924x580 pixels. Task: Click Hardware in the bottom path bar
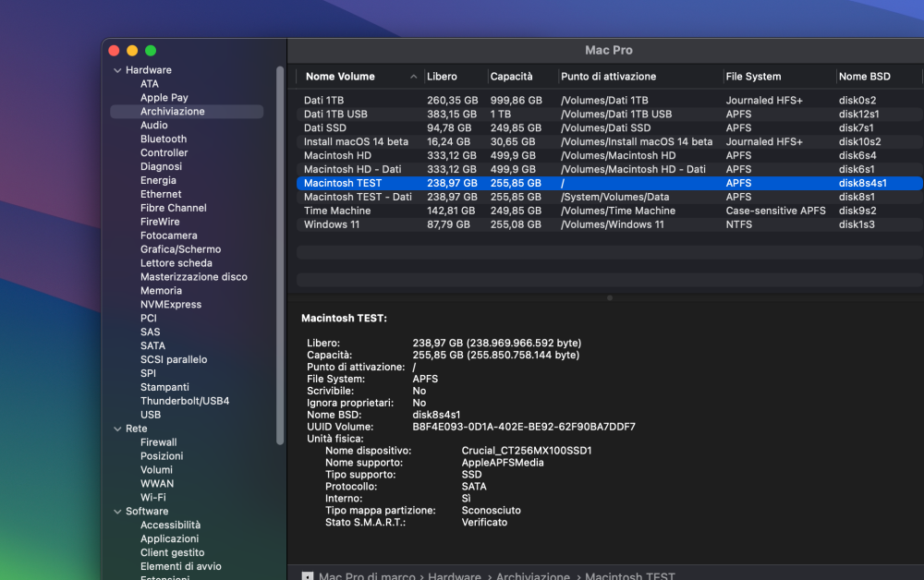(455, 576)
